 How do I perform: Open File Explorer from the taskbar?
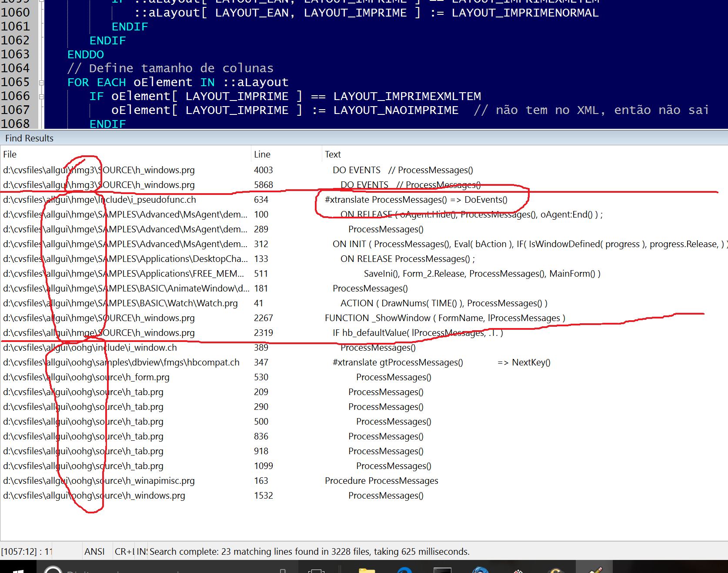(367, 569)
